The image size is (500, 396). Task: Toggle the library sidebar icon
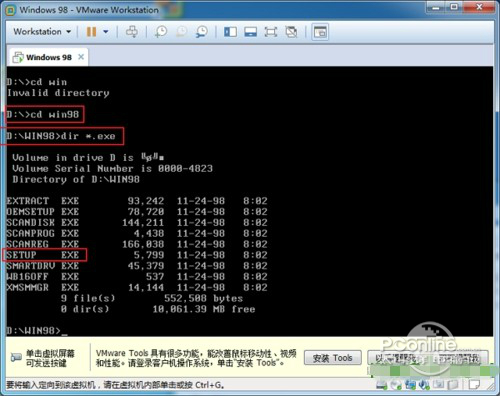click(230, 32)
